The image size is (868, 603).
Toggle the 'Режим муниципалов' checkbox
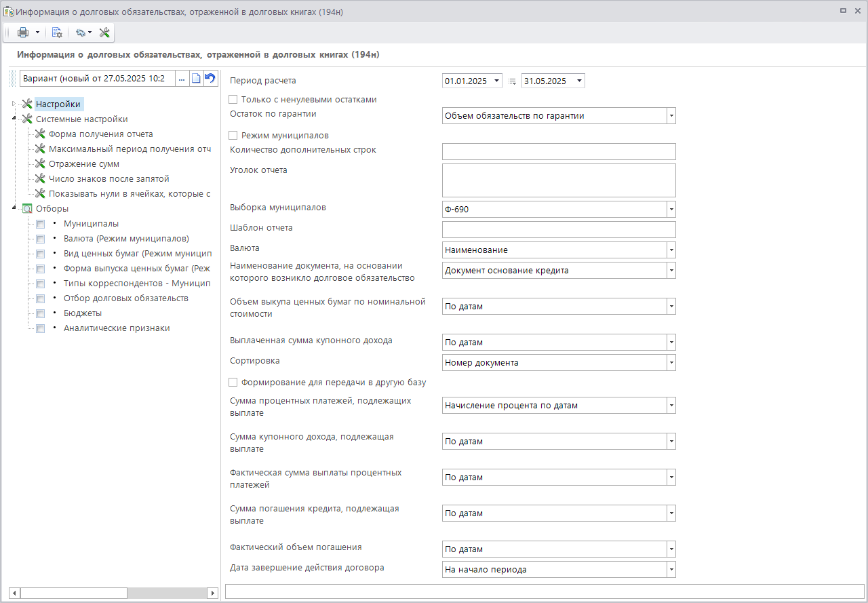pos(234,136)
